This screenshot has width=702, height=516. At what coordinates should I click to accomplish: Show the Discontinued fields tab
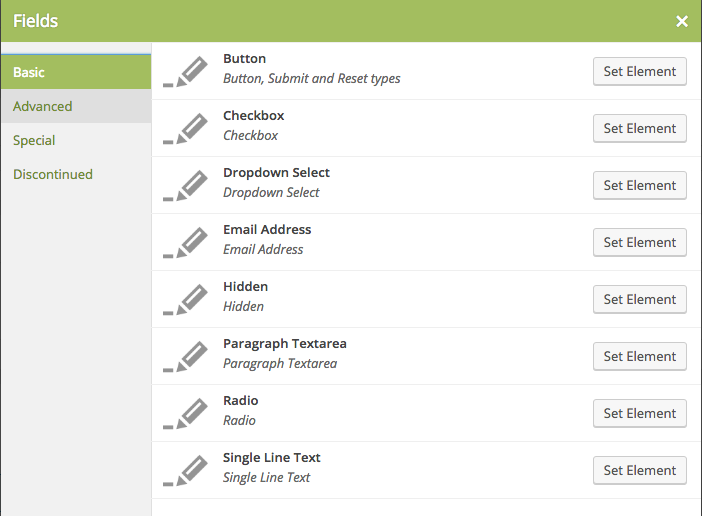[x=53, y=174]
